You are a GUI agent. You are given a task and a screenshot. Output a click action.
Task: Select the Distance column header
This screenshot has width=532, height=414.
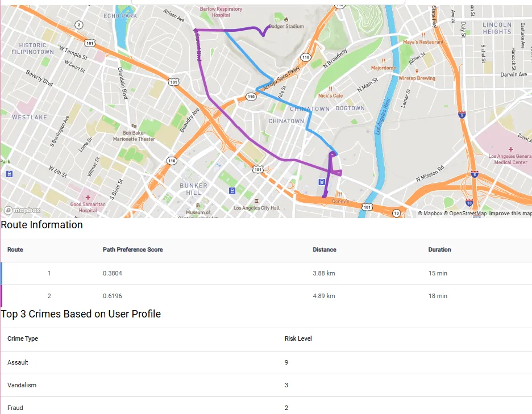pos(325,249)
